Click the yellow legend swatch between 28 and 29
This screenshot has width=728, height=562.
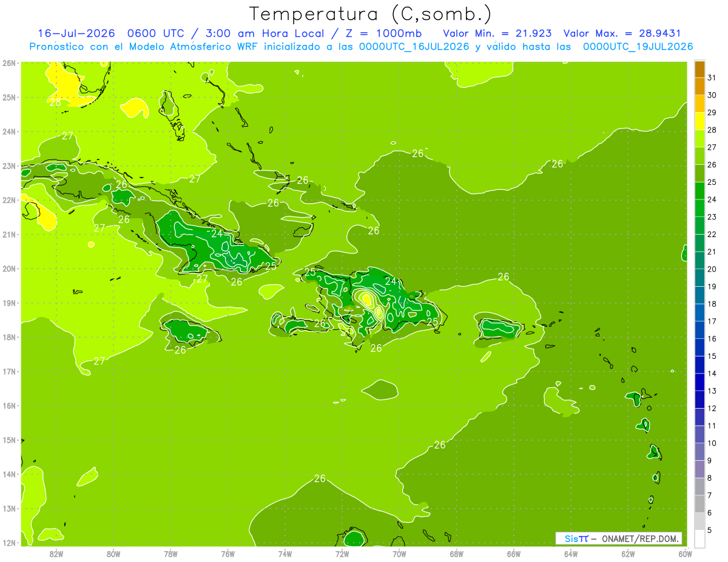click(x=699, y=121)
